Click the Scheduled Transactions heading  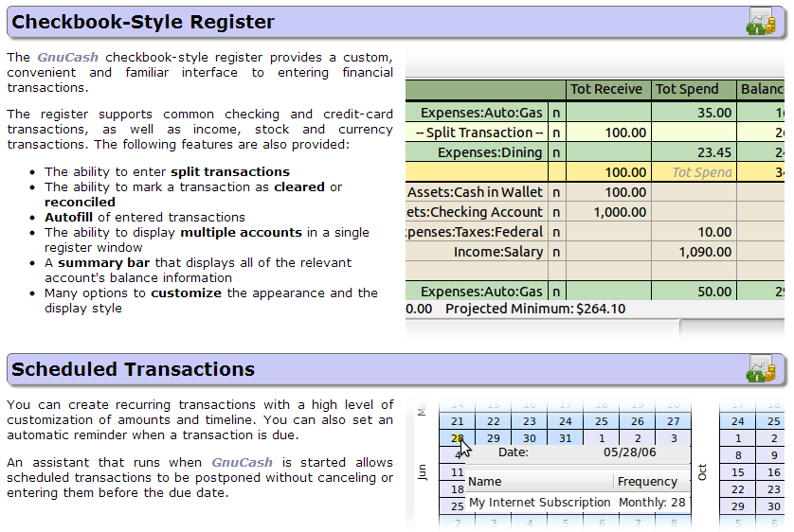tap(134, 369)
